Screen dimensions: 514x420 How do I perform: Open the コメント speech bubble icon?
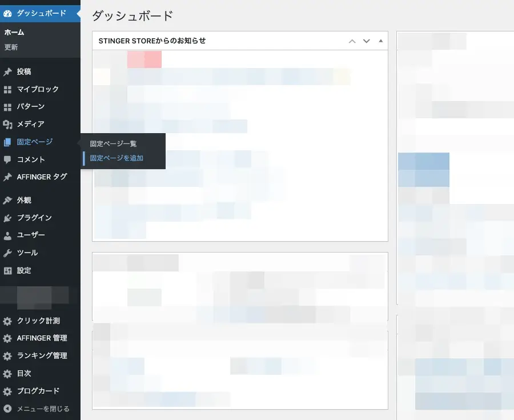(9, 159)
